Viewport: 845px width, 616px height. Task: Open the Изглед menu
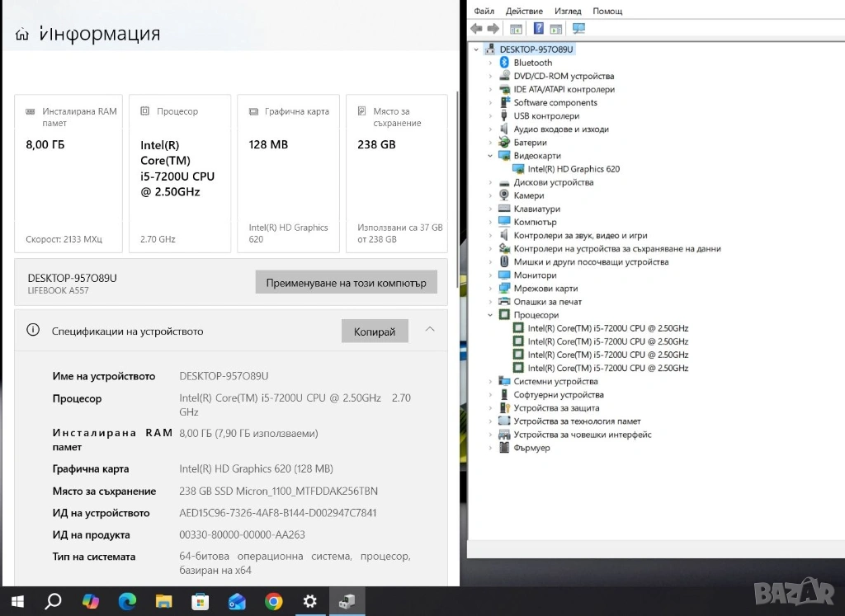pyautogui.click(x=568, y=11)
